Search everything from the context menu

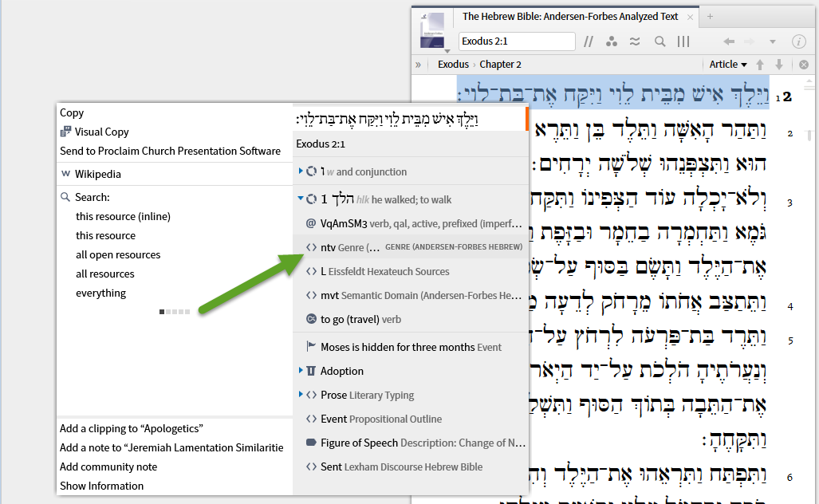pyautogui.click(x=100, y=293)
